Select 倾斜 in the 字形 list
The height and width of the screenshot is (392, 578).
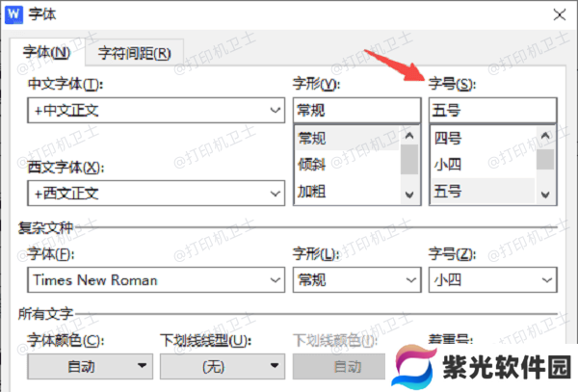click(348, 165)
